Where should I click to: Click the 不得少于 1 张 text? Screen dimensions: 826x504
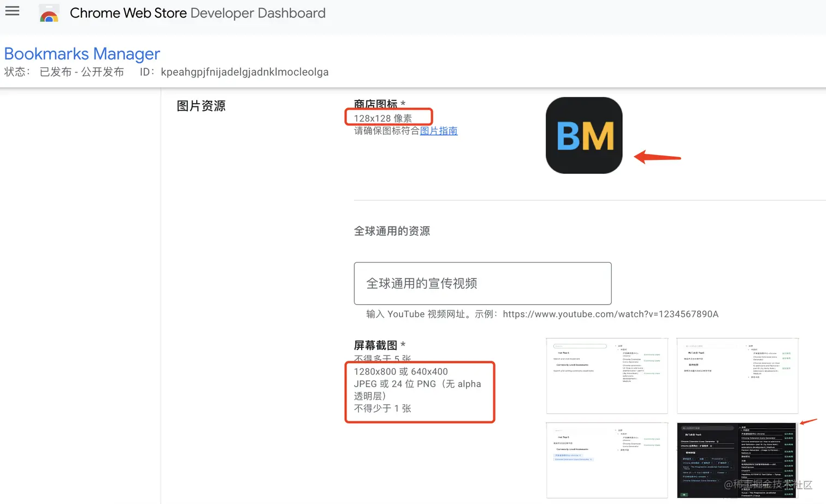(382, 408)
